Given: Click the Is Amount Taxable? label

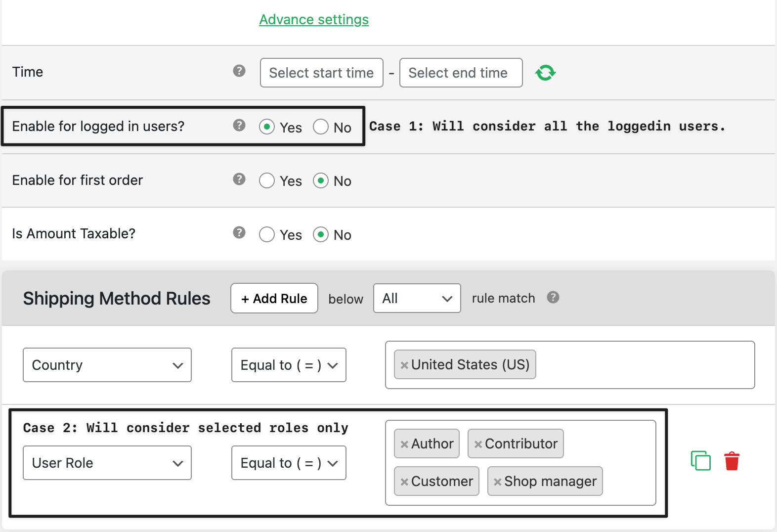Looking at the screenshot, I should (x=74, y=233).
